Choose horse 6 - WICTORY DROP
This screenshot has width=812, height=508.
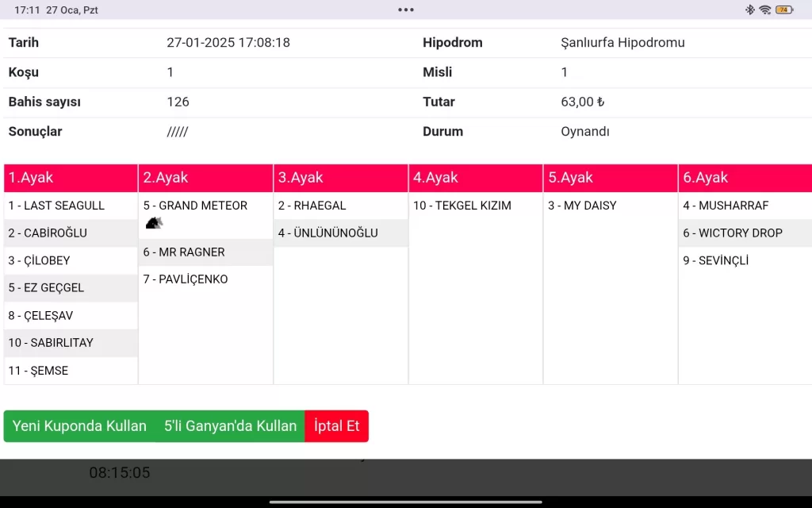point(733,233)
